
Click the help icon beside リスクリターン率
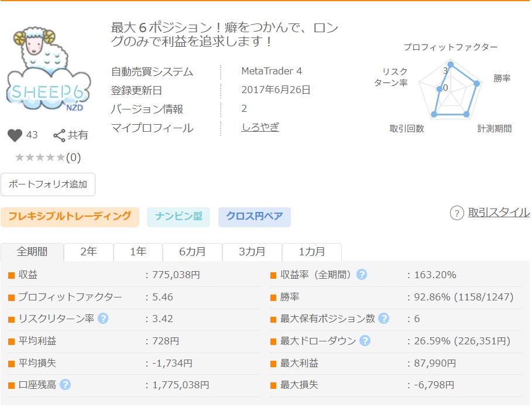pyautogui.click(x=103, y=319)
